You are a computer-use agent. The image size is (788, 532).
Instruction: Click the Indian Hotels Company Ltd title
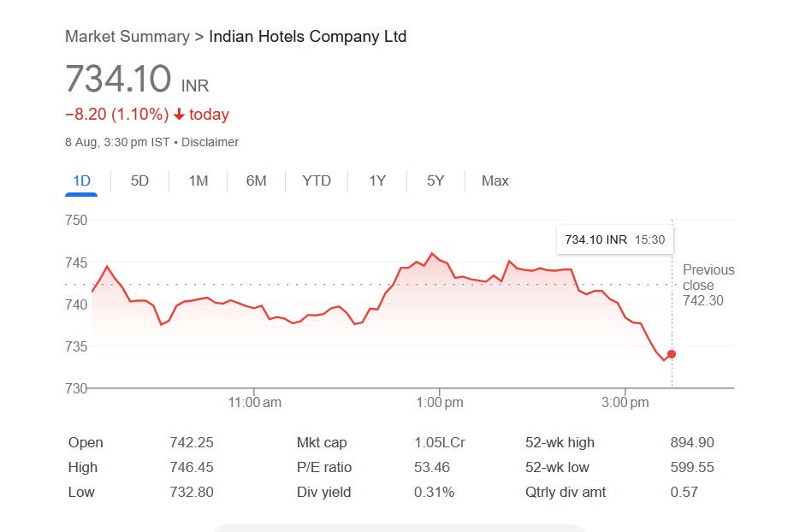308,37
